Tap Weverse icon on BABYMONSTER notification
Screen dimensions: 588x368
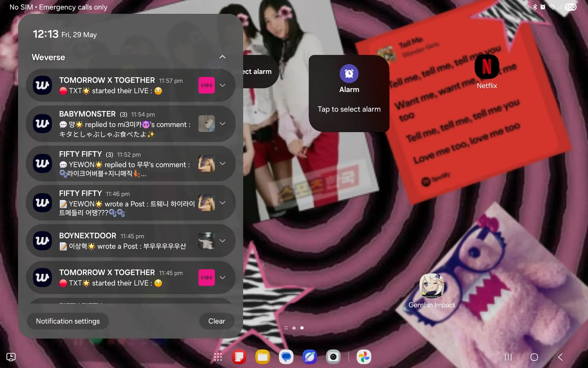pyautogui.click(x=42, y=124)
